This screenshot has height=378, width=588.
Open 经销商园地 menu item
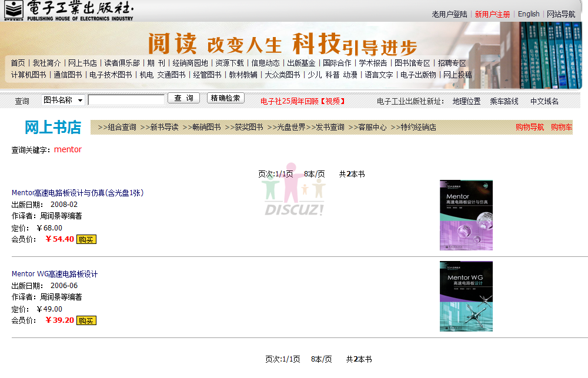click(x=190, y=63)
